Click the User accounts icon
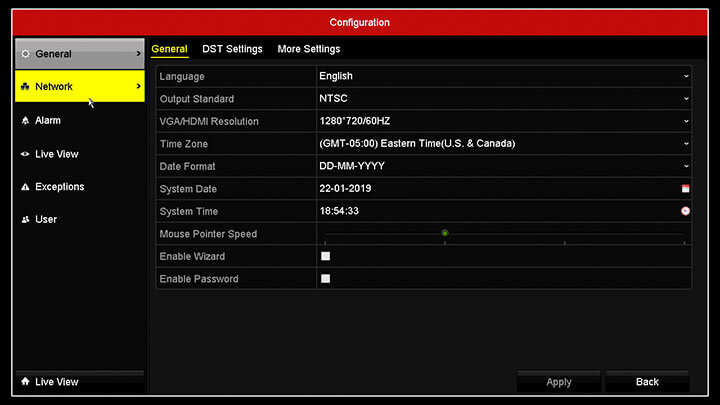 26,220
